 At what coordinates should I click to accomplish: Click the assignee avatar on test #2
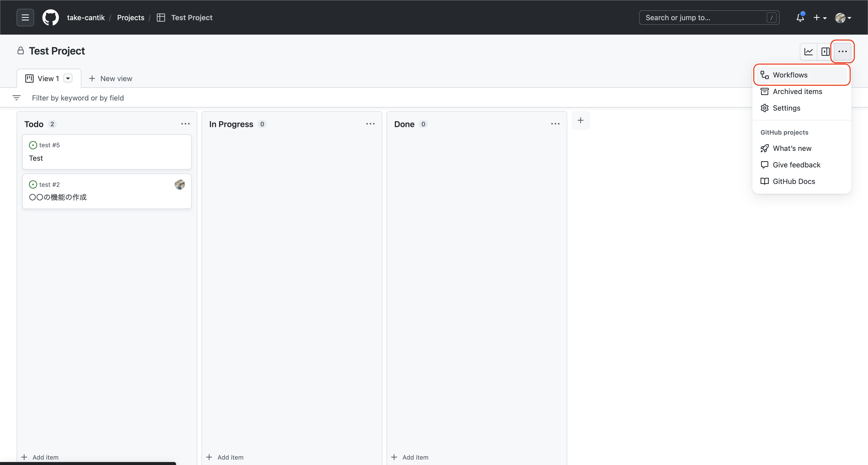pos(180,184)
